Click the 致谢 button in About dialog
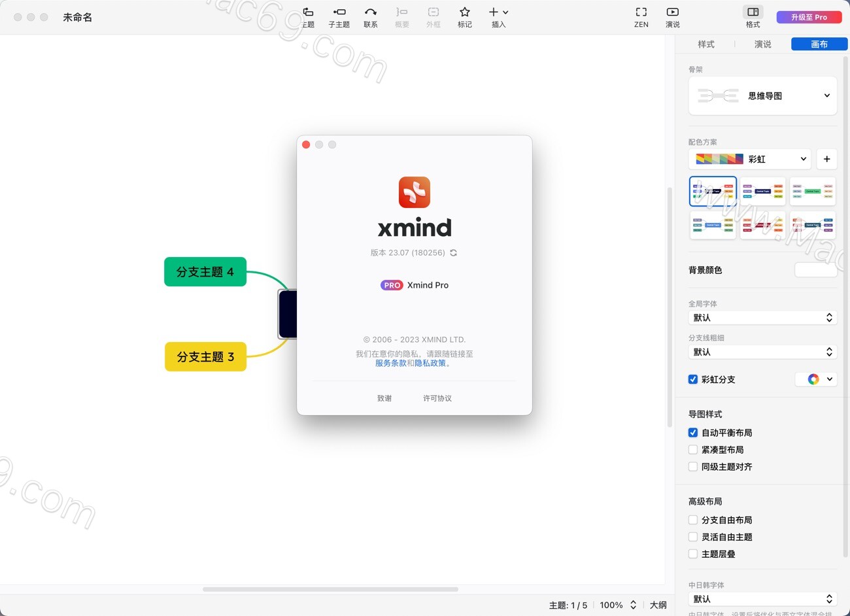The width and height of the screenshot is (850, 616). point(384,398)
